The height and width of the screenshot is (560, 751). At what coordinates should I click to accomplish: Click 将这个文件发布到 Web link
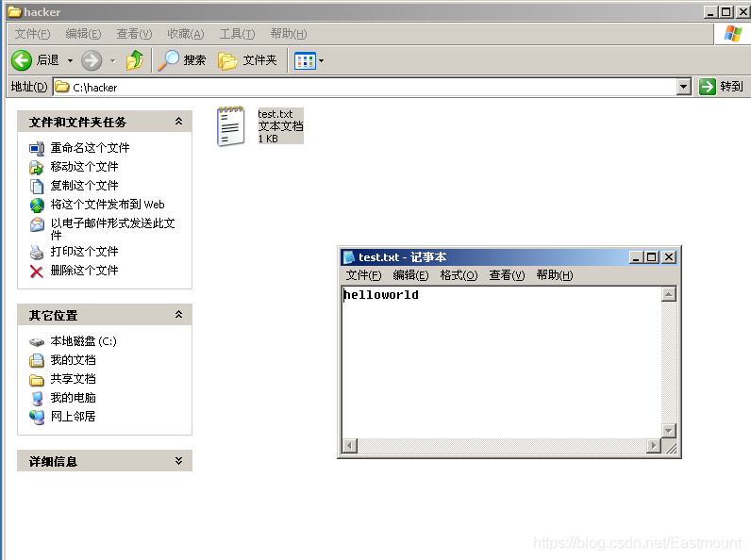click(108, 205)
